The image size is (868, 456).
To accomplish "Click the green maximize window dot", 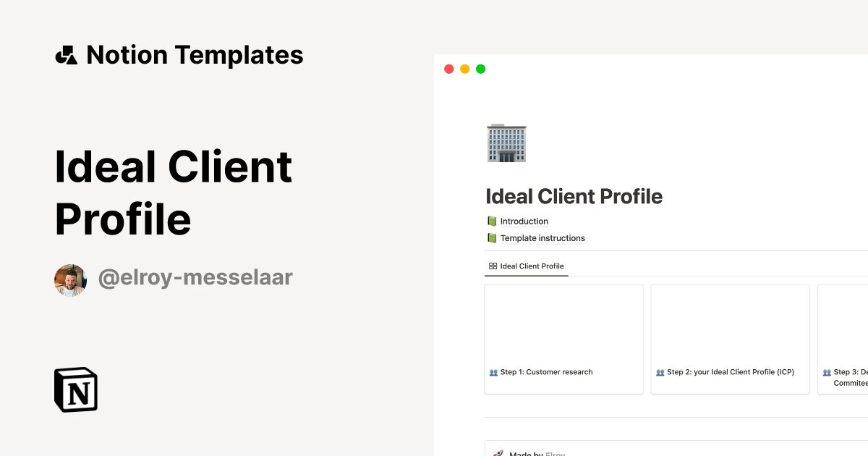I will click(480, 69).
